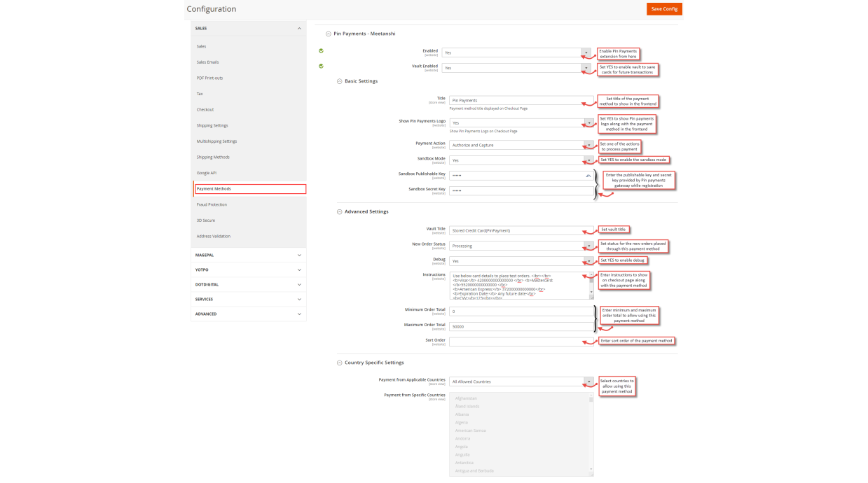Image resolution: width=868 pixels, height=483 pixels.
Task: Open the Payment from Applicable Countries dropdown
Action: click(x=521, y=381)
